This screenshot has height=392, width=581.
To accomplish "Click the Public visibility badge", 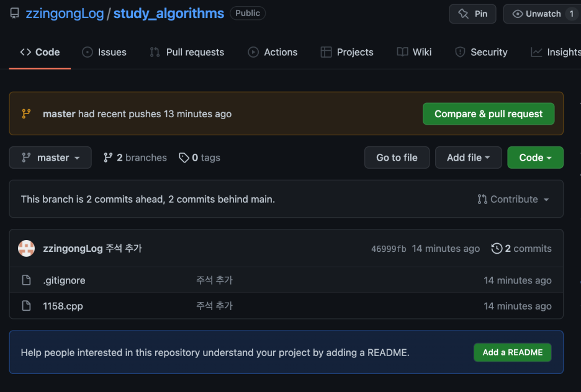I will [248, 13].
